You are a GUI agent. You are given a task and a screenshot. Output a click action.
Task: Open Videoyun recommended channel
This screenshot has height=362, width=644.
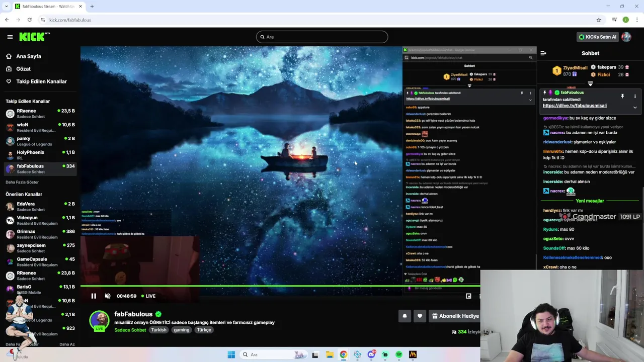tap(40, 220)
